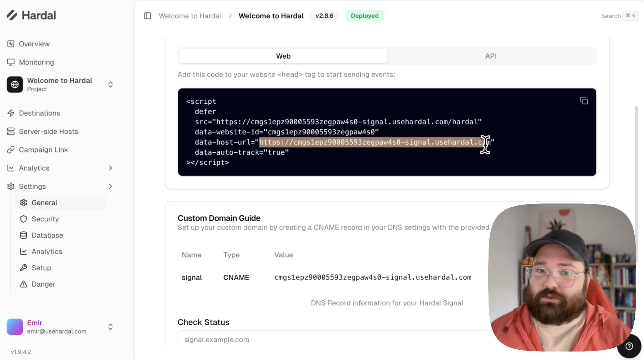Open Database settings
The width and height of the screenshot is (644, 360).
click(47, 235)
